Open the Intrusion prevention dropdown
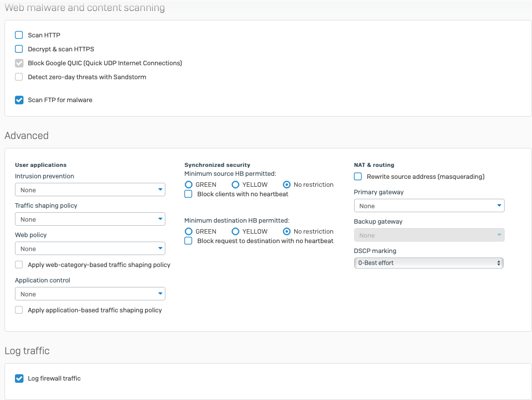The height and width of the screenshot is (400, 532). (x=90, y=190)
